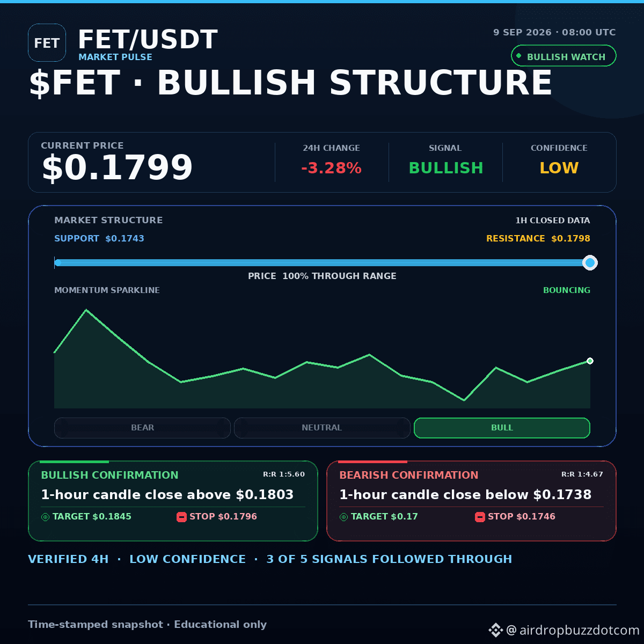Select the NEUTRAL sentiment segment

(x=322, y=428)
